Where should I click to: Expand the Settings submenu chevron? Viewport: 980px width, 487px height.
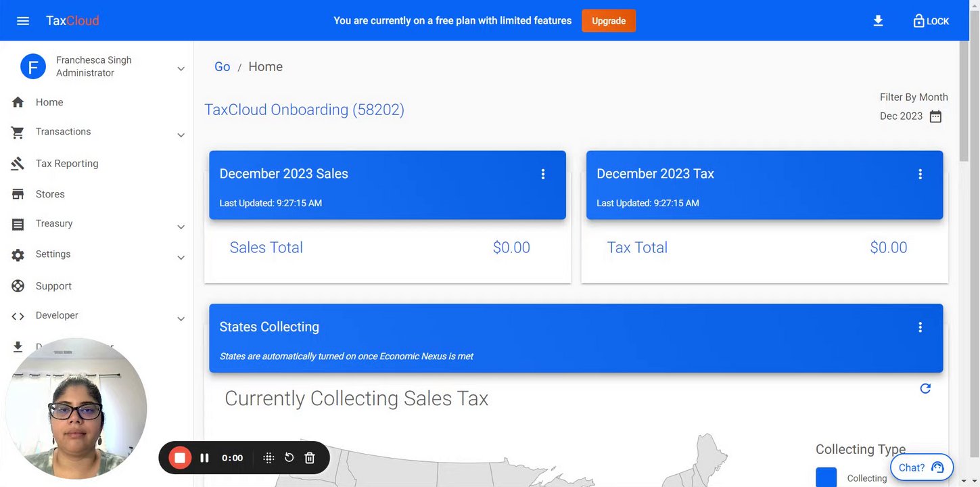181,258
